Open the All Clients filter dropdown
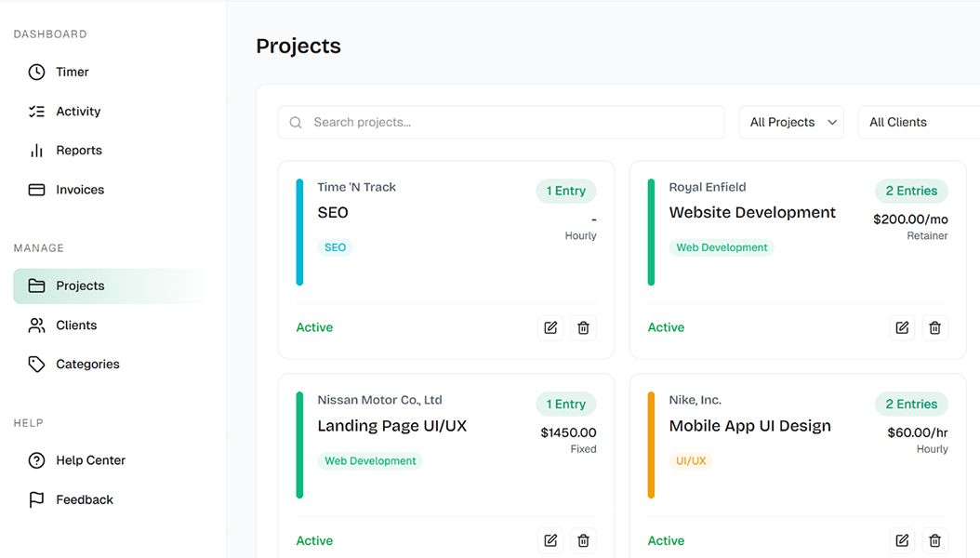The width and height of the screenshot is (980, 558). pos(918,122)
